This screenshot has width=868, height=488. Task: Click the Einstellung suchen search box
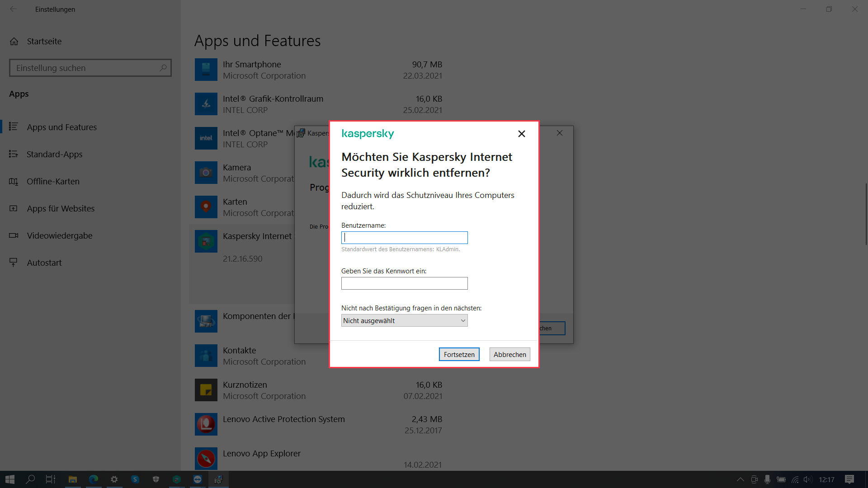pyautogui.click(x=86, y=68)
